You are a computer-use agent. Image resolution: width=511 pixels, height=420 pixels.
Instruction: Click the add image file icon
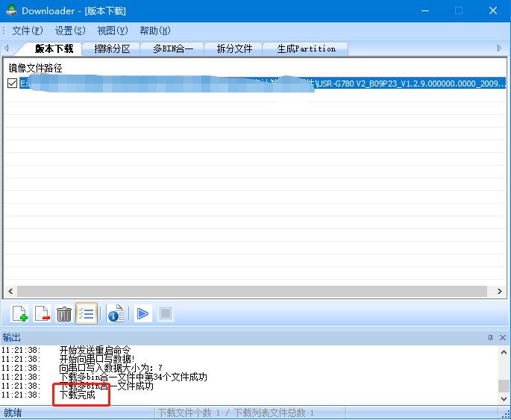20,314
